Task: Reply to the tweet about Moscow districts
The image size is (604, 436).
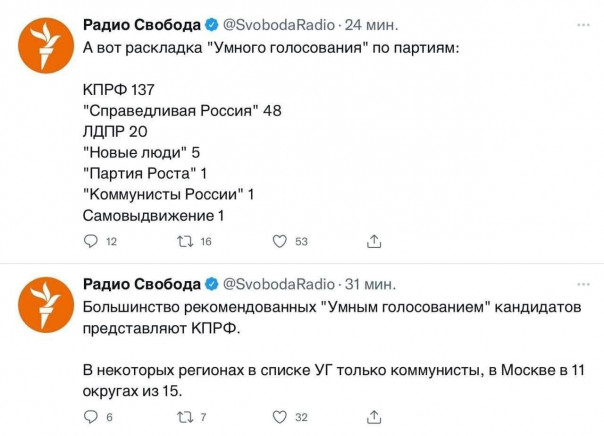Action: coord(91,417)
